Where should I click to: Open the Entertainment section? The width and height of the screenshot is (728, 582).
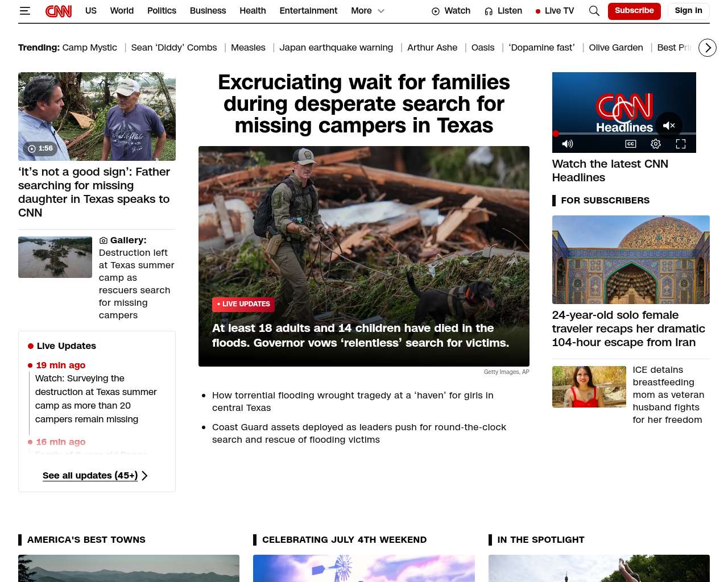[308, 11]
